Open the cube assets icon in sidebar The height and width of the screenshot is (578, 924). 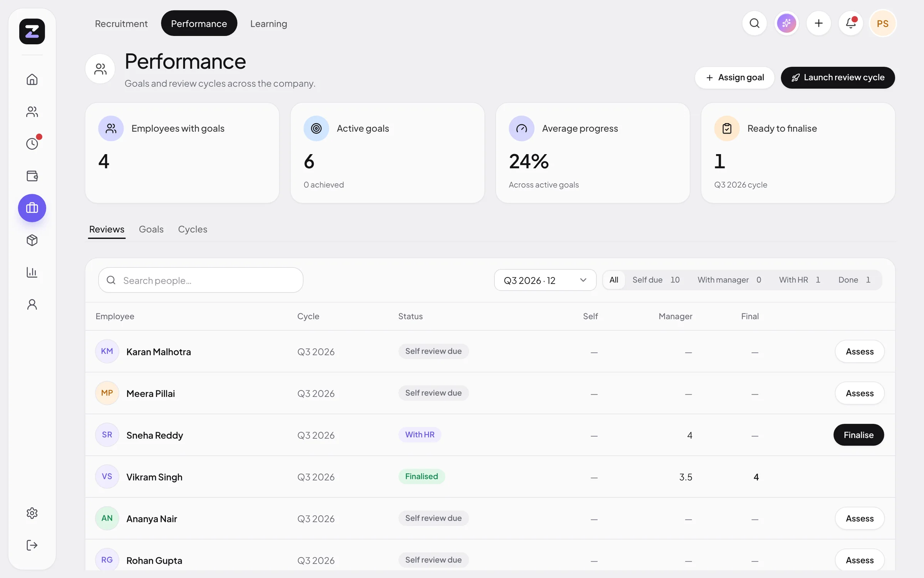32,240
